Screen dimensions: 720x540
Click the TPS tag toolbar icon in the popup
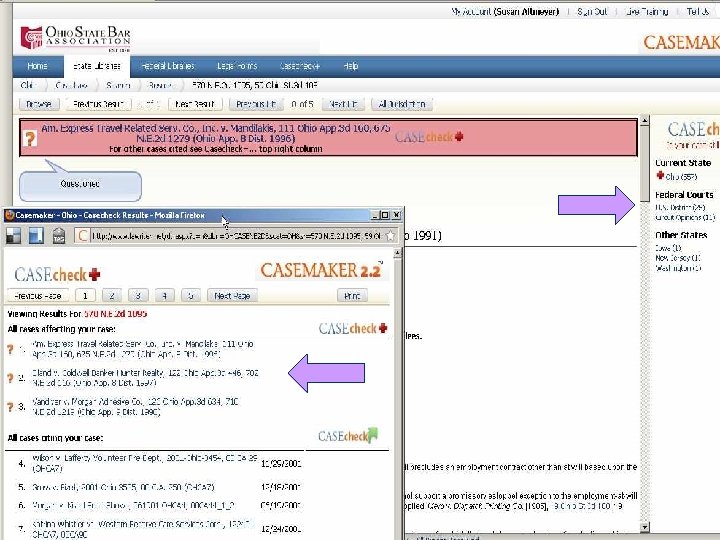pyautogui.click(x=59, y=236)
